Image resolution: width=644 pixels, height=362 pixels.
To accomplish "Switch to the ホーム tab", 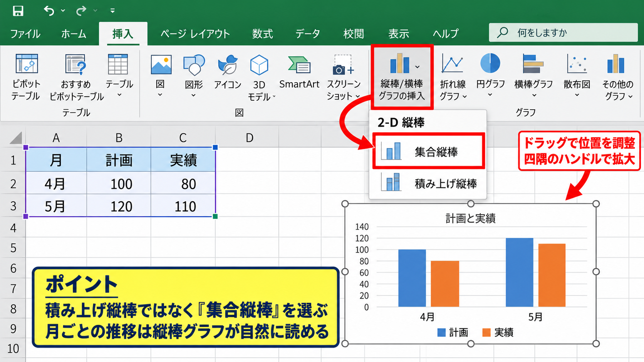I will click(x=74, y=34).
